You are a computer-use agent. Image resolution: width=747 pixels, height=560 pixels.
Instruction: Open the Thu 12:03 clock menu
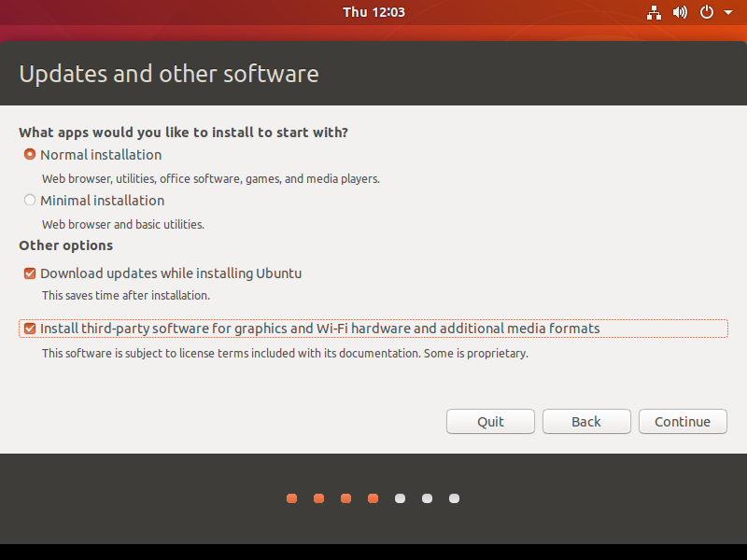[373, 12]
